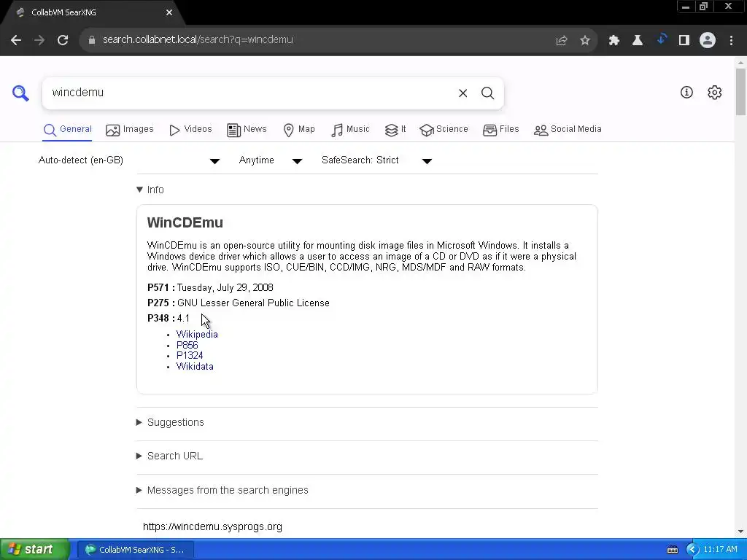The image size is (747, 560).
Task: Open the Chrome profile avatar
Action: (708, 41)
